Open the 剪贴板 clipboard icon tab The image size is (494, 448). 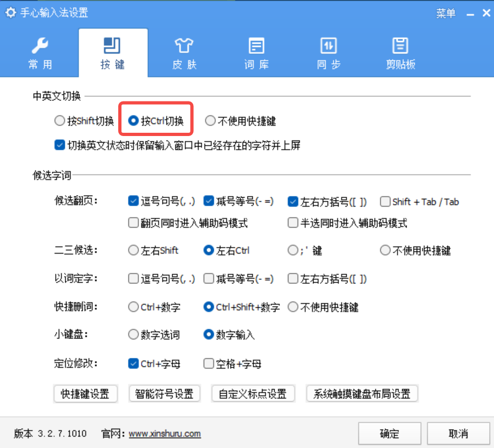pyautogui.click(x=401, y=45)
